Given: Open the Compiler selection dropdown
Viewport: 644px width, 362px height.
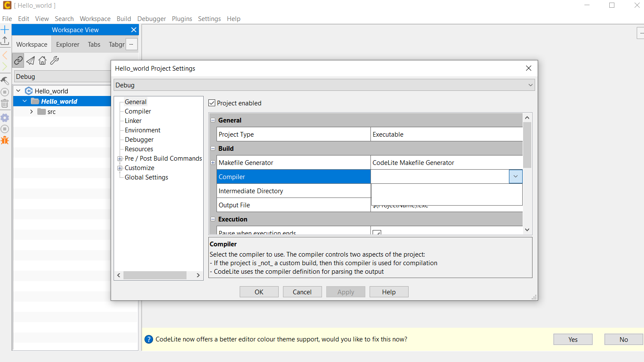Looking at the screenshot, I should point(515,176).
